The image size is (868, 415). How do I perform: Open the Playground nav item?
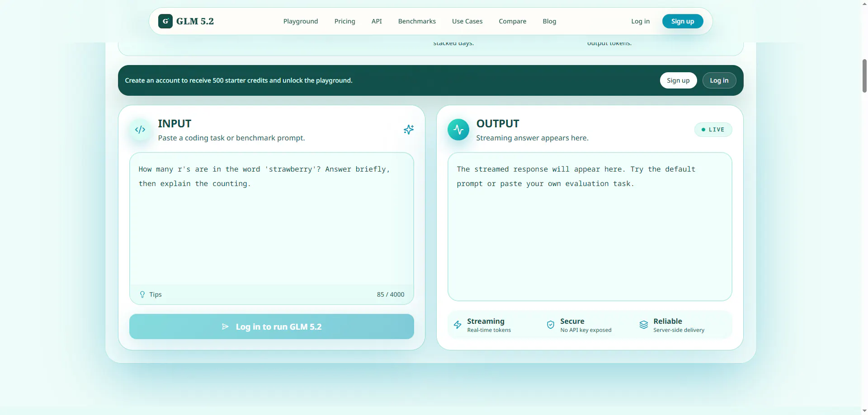click(x=301, y=21)
